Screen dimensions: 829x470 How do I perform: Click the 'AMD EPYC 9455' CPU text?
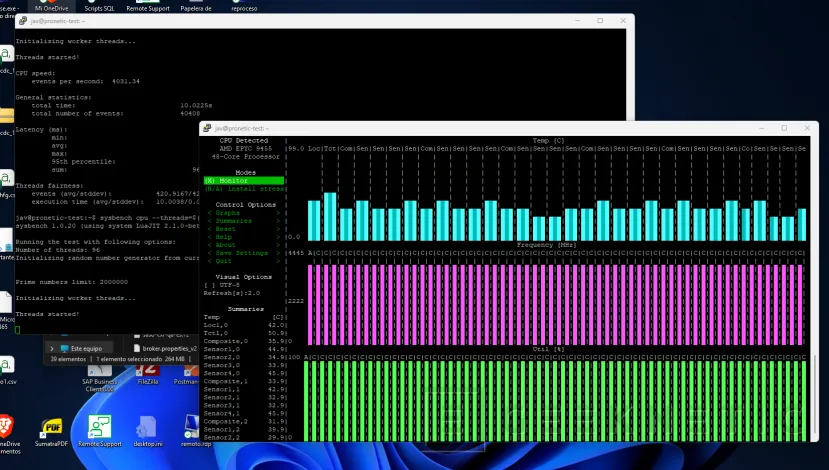click(x=245, y=149)
